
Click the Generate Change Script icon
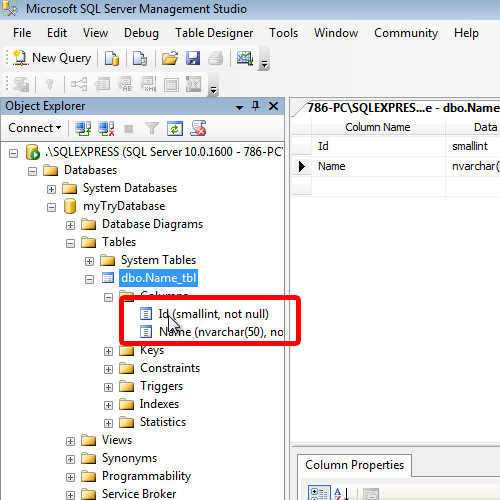tap(21, 84)
